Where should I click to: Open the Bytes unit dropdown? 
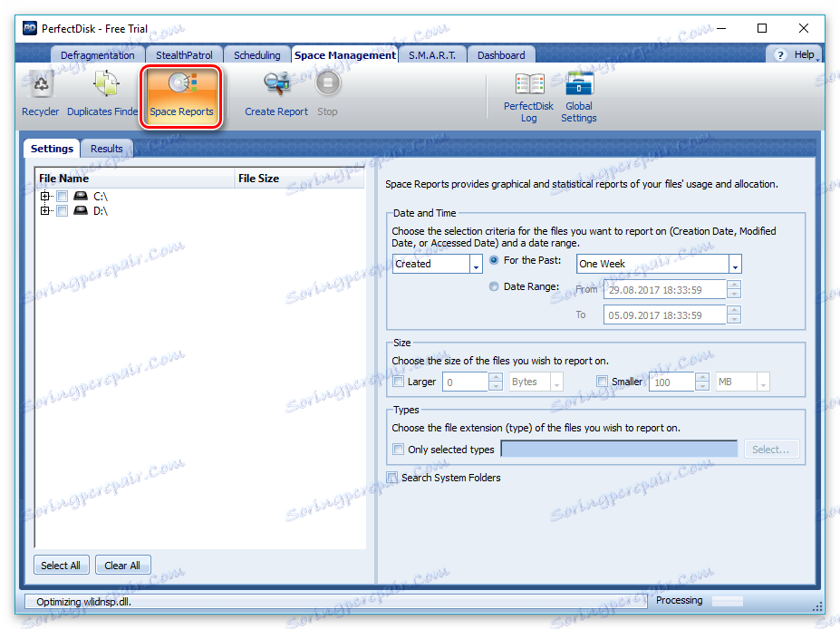[x=556, y=382]
